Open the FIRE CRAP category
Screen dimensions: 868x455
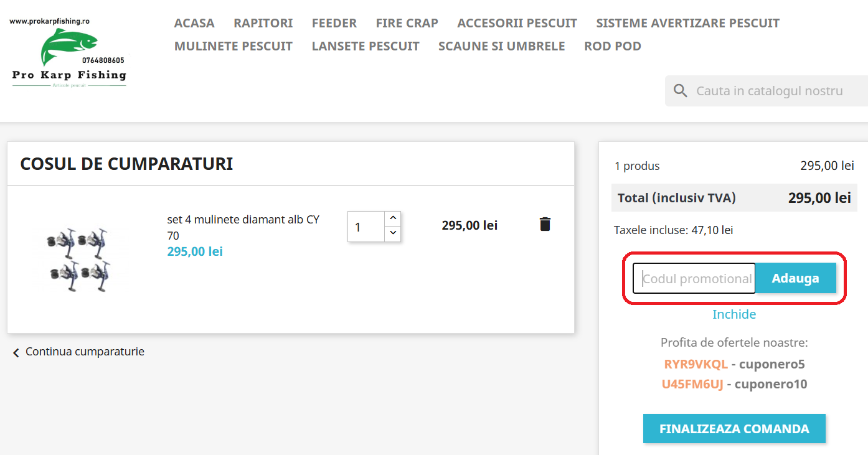click(x=407, y=23)
